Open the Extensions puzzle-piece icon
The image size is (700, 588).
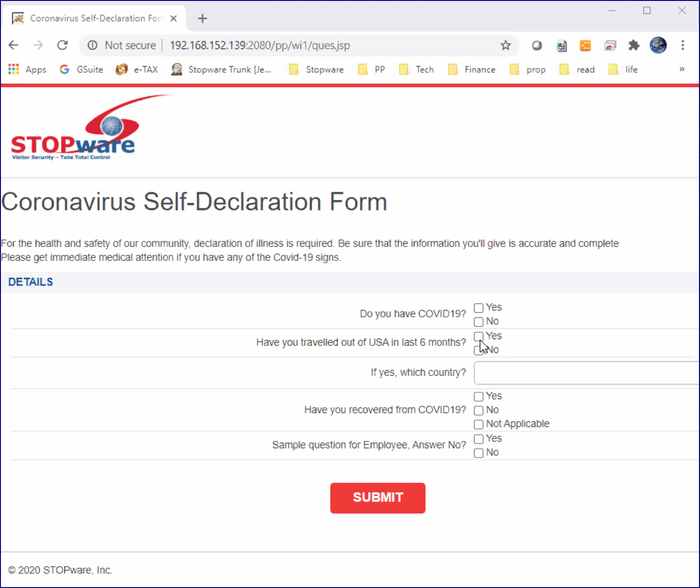tap(633, 45)
